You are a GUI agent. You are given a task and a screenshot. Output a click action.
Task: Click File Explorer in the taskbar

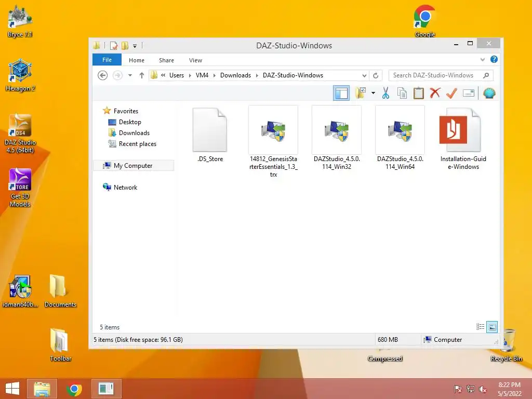42,389
